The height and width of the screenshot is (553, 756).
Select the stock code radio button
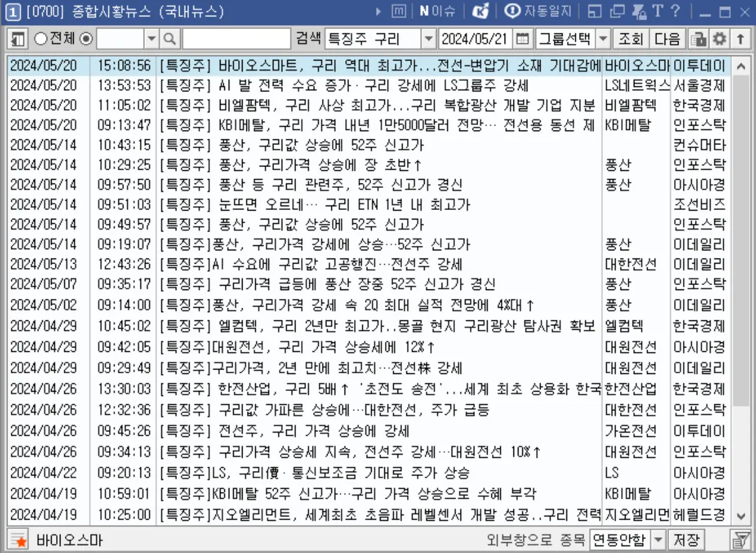point(87,39)
